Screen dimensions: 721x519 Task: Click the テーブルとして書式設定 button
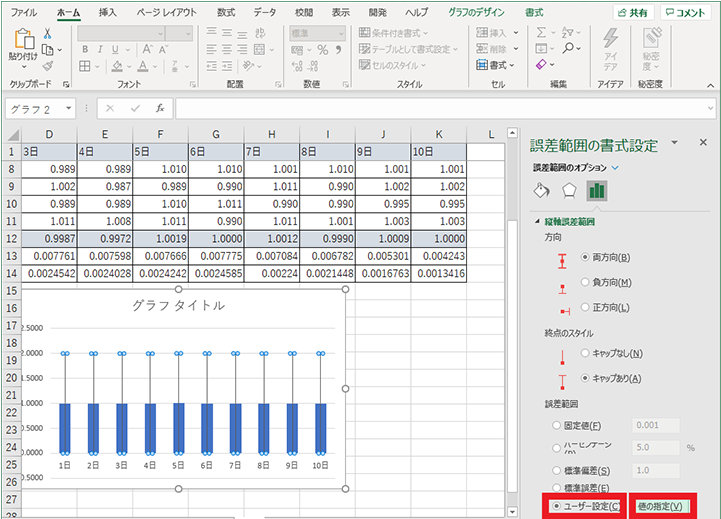[408, 49]
